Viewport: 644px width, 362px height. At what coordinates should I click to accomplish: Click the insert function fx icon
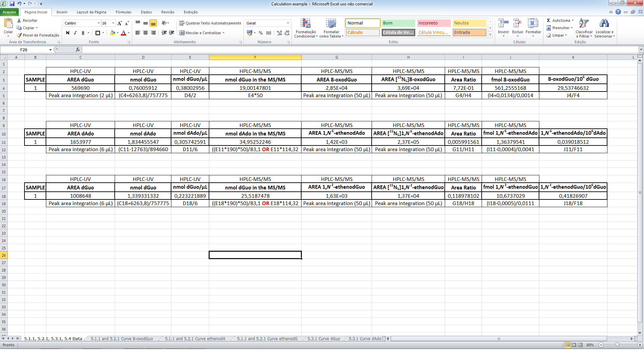pyautogui.click(x=78, y=50)
